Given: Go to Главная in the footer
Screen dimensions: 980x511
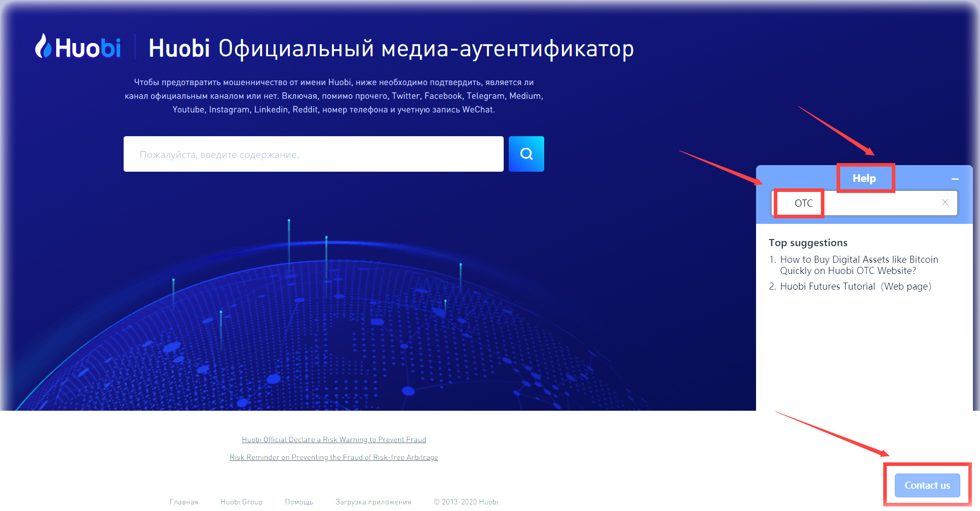Looking at the screenshot, I should coord(184,502).
